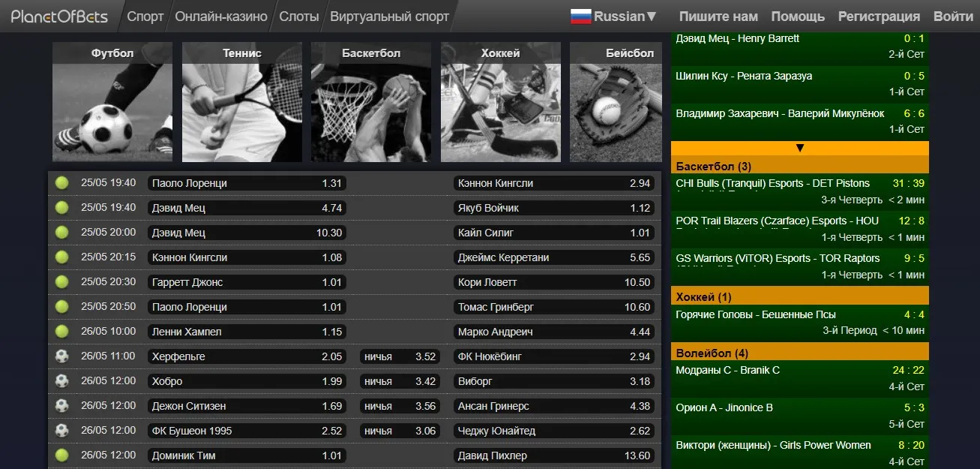Viewport: 980px width, 469px height.
Task: Collapse the Хоккей (1) live section
Action: (799, 296)
